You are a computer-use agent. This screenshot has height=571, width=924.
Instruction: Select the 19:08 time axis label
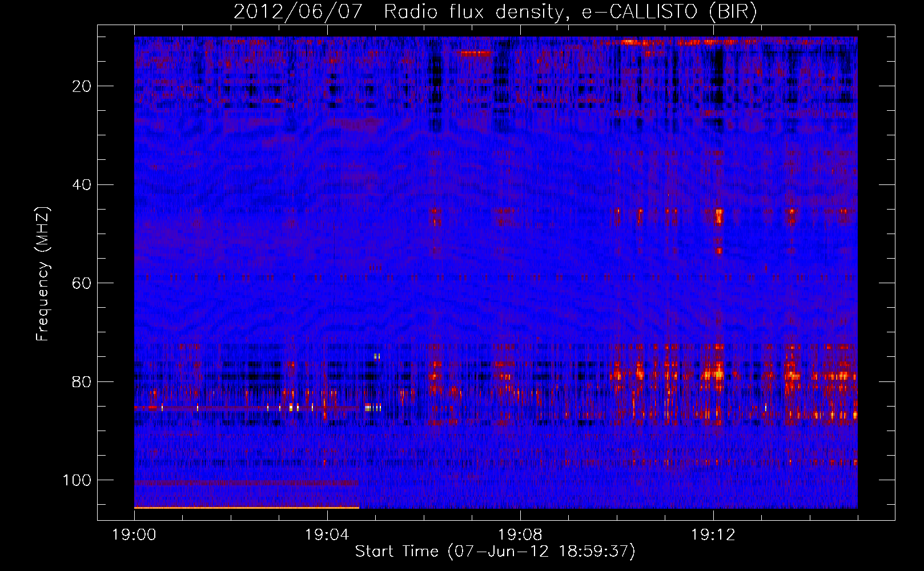(520, 535)
